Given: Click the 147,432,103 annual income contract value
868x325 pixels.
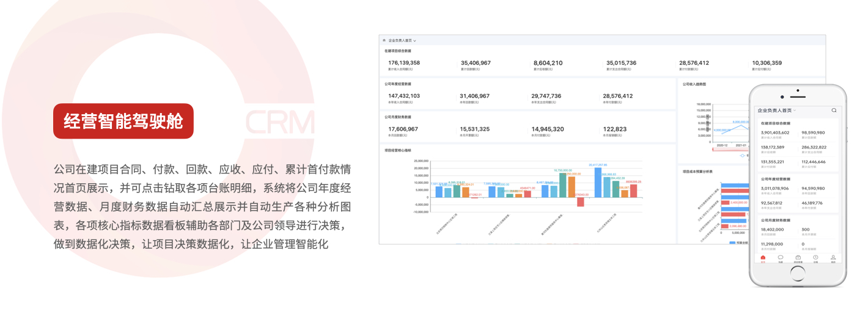Looking at the screenshot, I should [404, 96].
